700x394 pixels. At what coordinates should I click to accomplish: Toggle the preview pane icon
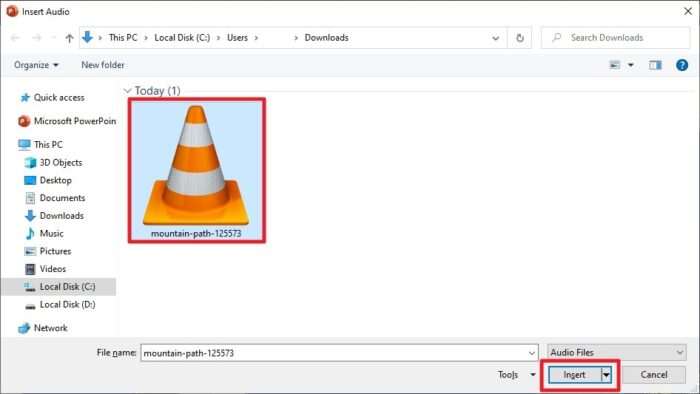coord(655,65)
